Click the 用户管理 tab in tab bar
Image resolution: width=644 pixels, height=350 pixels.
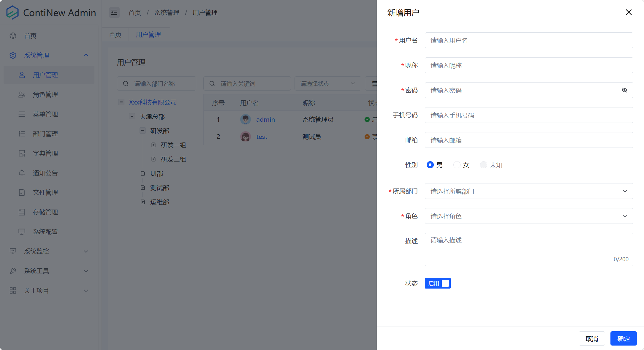(x=149, y=34)
